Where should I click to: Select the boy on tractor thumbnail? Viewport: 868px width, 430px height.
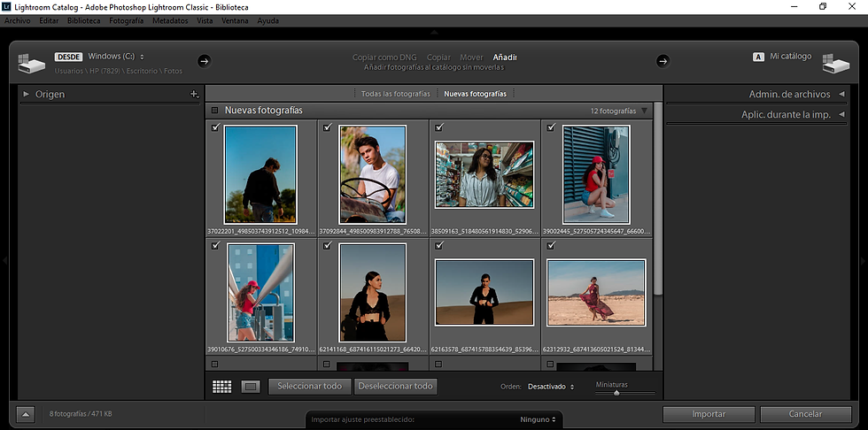(373, 174)
